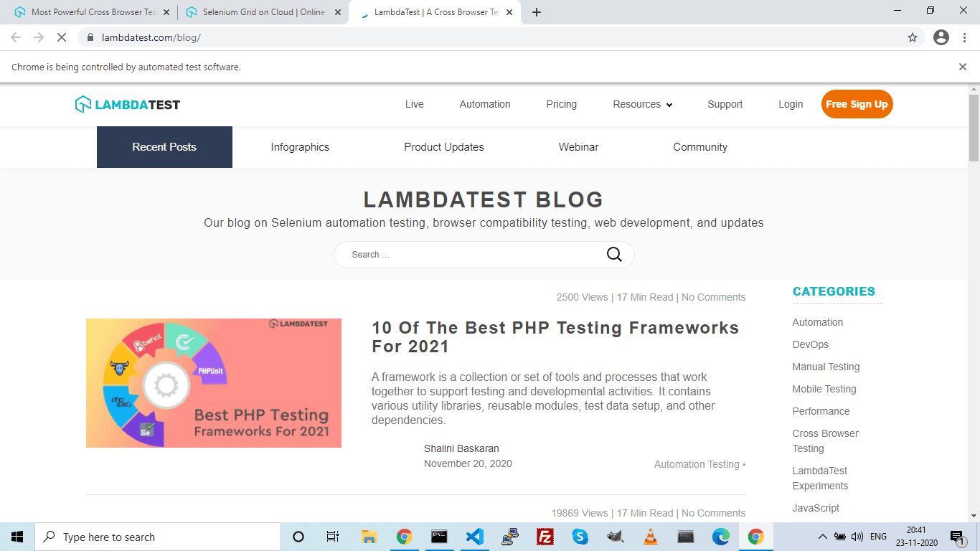This screenshot has width=980, height=551.
Task: Click the Cortana circle on the taskbar
Action: point(298,537)
